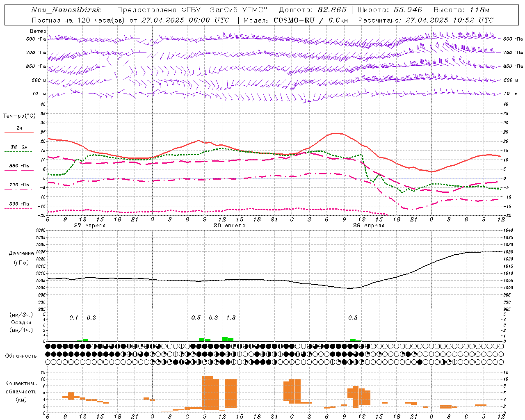This screenshot has width=525, height=420.
Task: Select the text Предоставлено ФГБУ "ЗапСиб УГМС"
Action: [192, 10]
